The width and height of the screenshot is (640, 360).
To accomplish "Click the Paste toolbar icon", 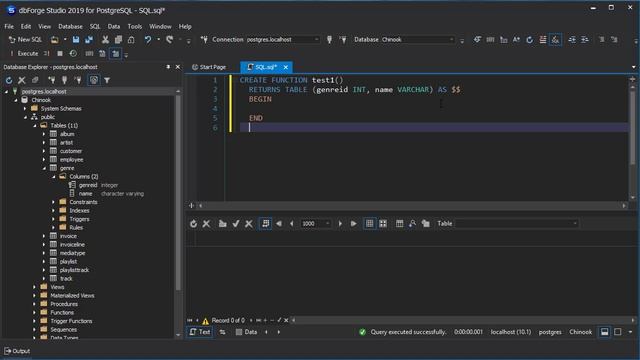I will 131,40.
